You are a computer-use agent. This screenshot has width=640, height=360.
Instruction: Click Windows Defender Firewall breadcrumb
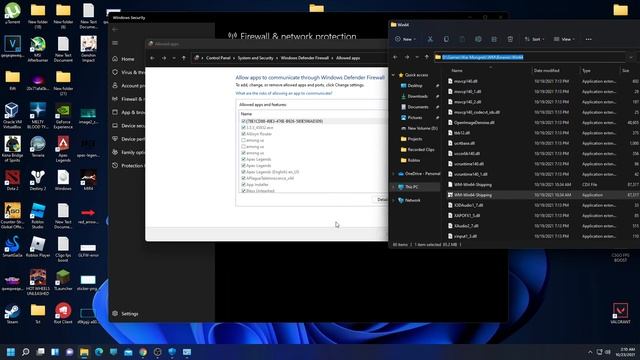(x=304, y=58)
